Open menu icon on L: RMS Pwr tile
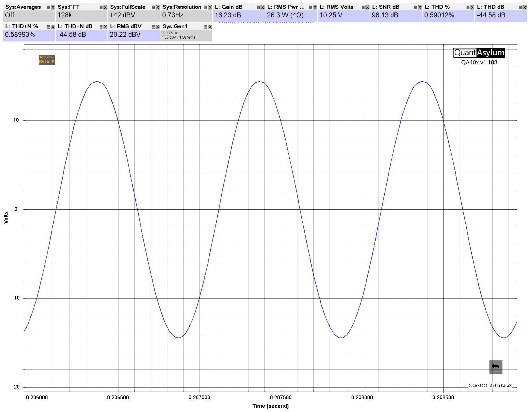Viewport: 532px width, 412px height. coord(311,7)
